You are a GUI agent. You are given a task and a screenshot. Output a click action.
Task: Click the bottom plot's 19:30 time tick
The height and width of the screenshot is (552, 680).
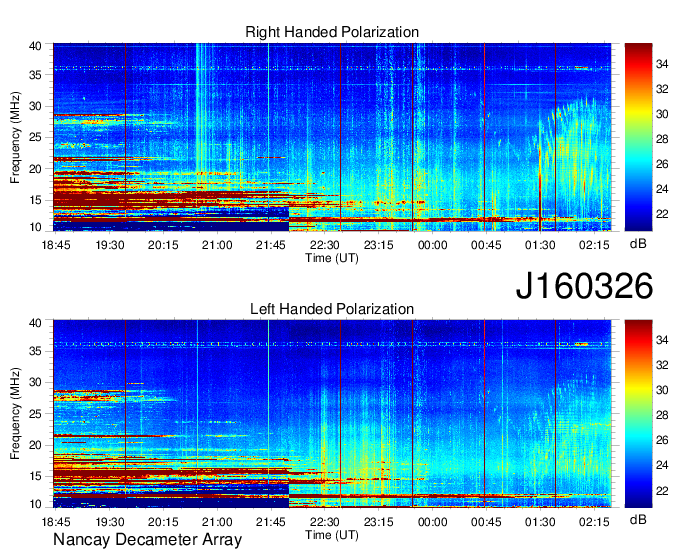pos(110,522)
